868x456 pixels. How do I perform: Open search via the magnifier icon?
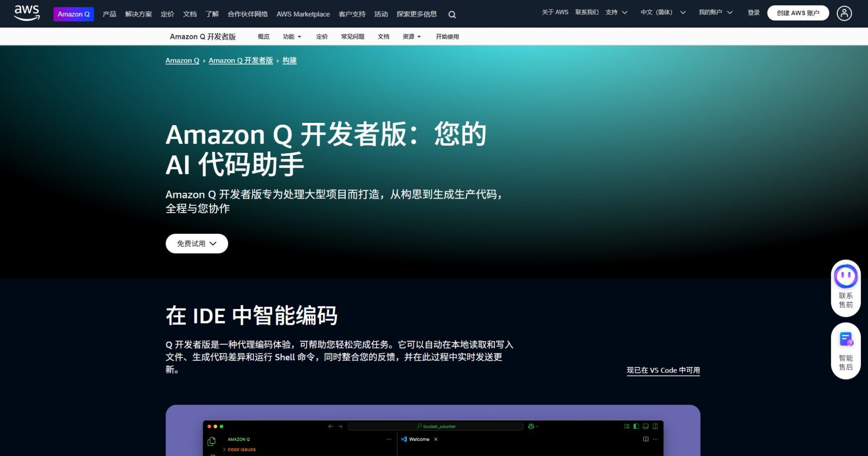click(x=452, y=14)
